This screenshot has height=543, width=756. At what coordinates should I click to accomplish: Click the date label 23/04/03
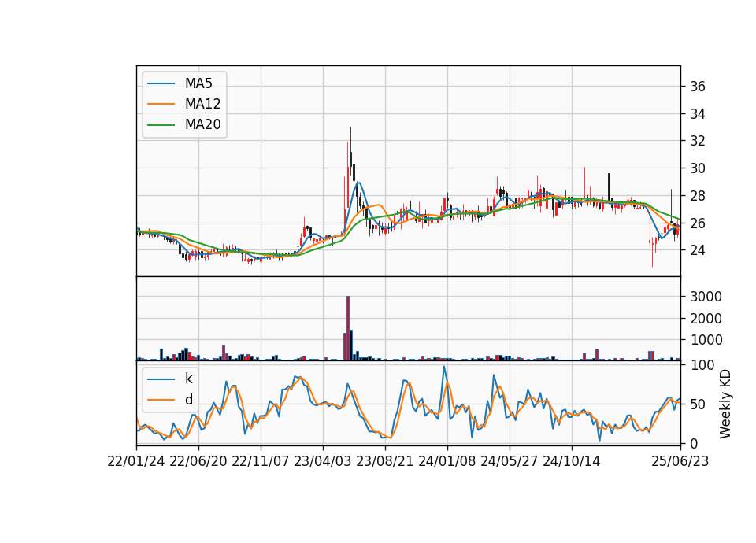[323, 462]
